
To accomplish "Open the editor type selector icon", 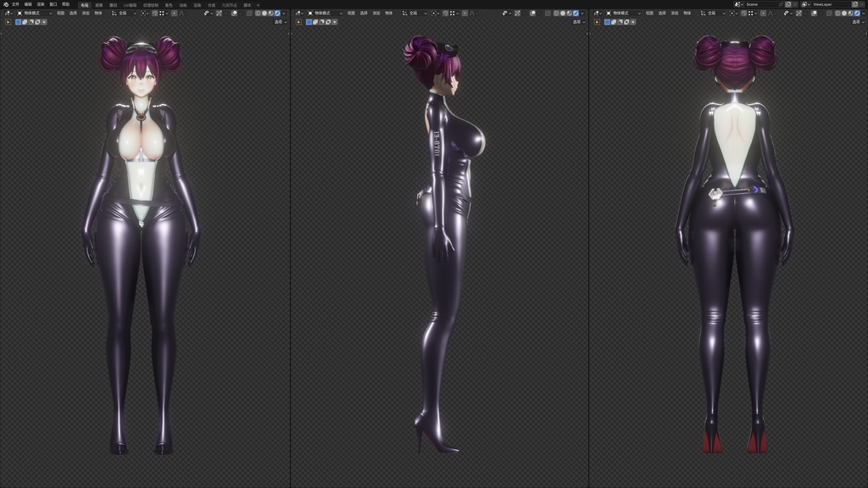I will (x=8, y=13).
